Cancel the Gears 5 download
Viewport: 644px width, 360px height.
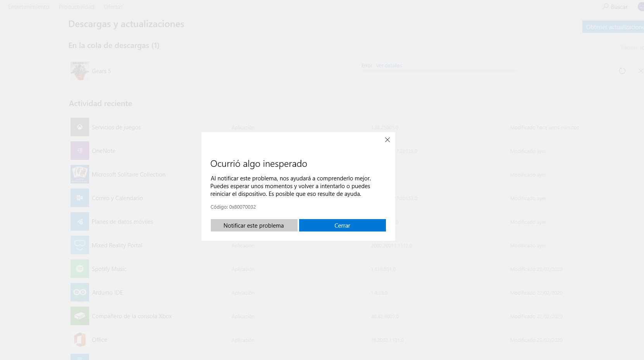641,71
